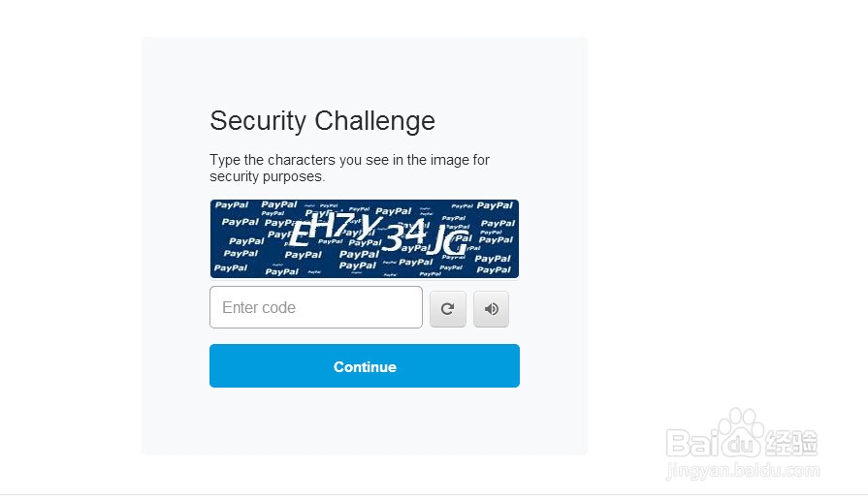Click the word 'Challenge' in the heading

[374, 120]
